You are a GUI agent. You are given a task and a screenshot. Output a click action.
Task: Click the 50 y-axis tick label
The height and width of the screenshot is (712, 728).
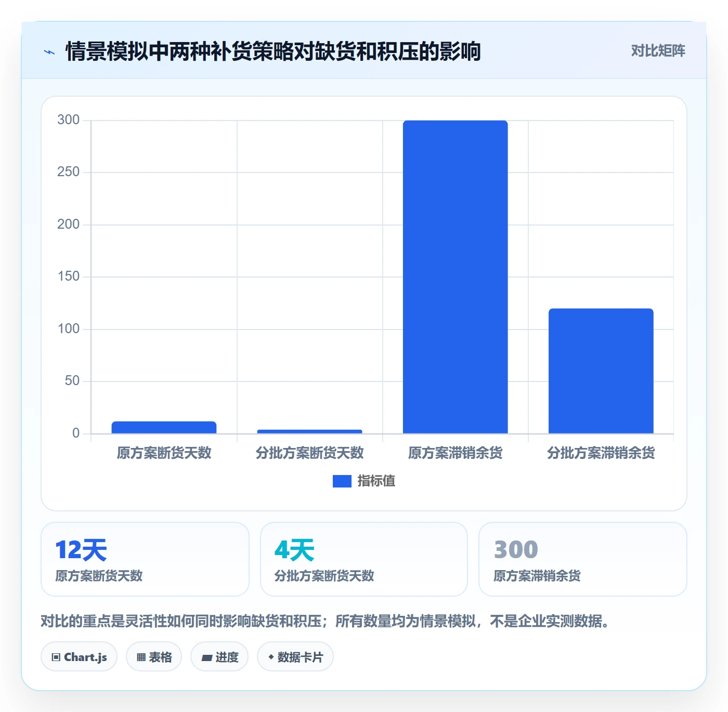pyautogui.click(x=72, y=381)
